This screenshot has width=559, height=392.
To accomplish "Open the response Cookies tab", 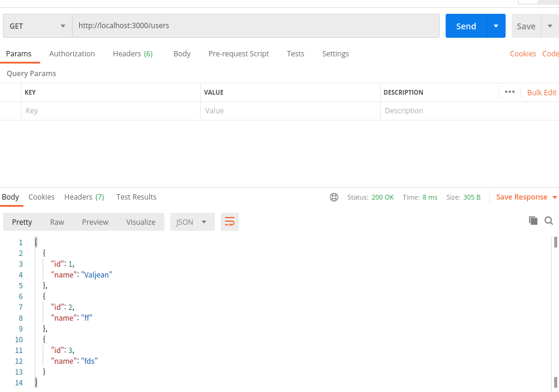I will pyautogui.click(x=41, y=197).
